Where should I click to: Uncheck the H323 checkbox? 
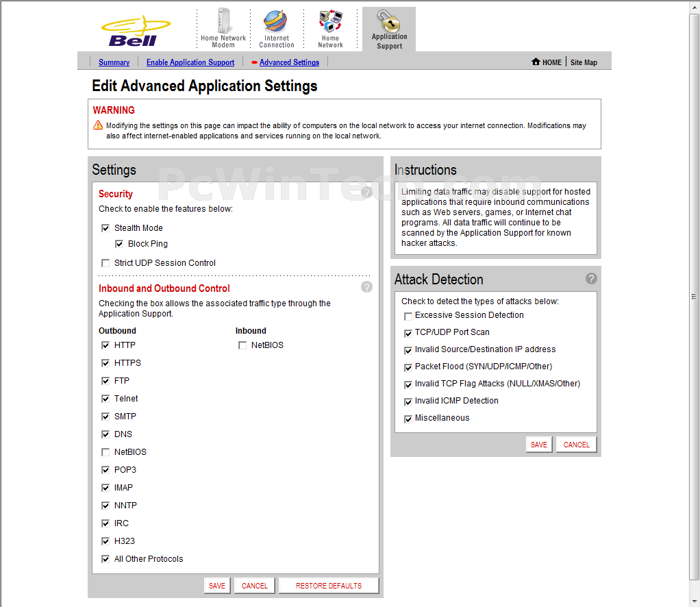point(105,541)
